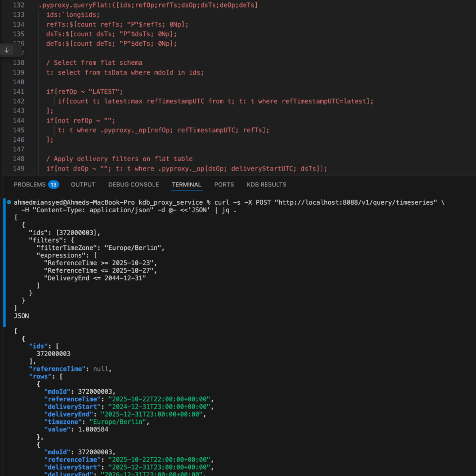Click the "Select from flat schema" comment
476x476 pixels.
coord(94,63)
